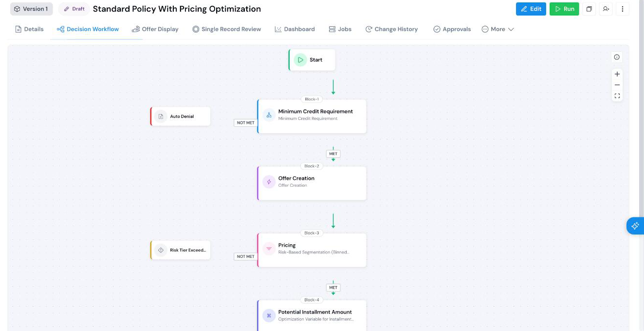
Task: Click the policy title text
Action: pos(177,9)
